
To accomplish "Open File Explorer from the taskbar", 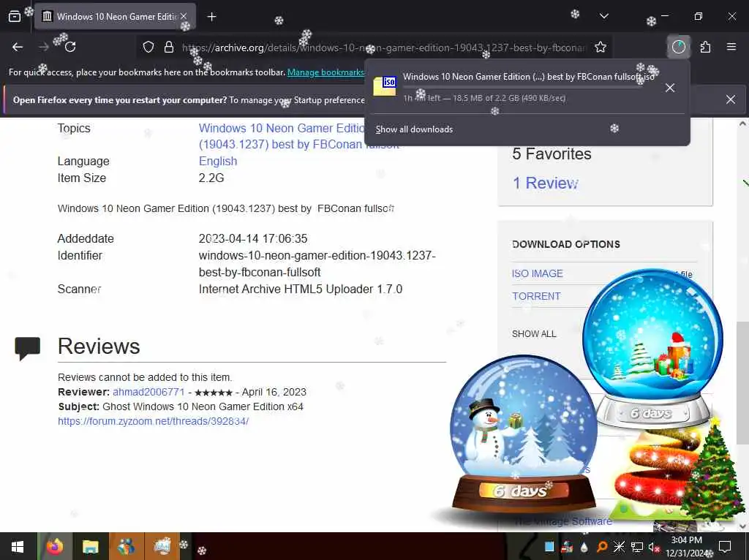I will (90, 547).
